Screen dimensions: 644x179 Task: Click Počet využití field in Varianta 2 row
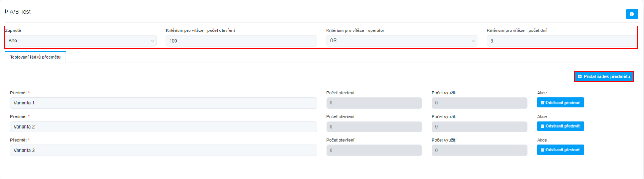click(479, 127)
